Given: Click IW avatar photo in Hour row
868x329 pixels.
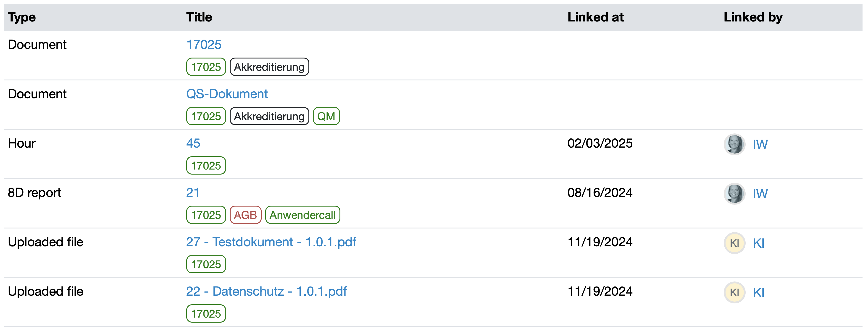Looking at the screenshot, I should tap(734, 144).
